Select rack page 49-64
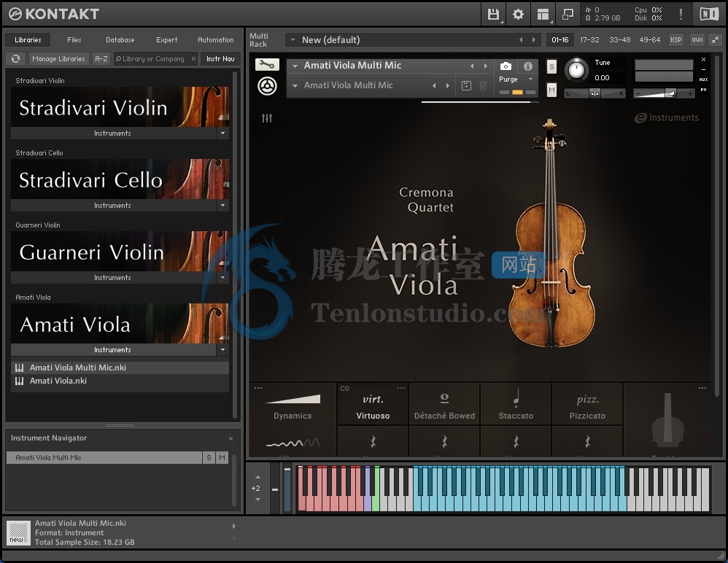 (649, 40)
